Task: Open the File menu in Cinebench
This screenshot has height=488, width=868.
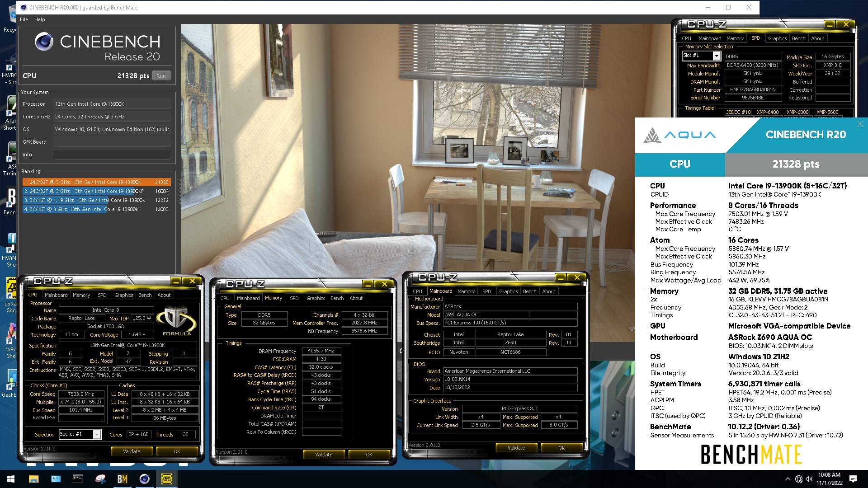Action: click(x=24, y=19)
